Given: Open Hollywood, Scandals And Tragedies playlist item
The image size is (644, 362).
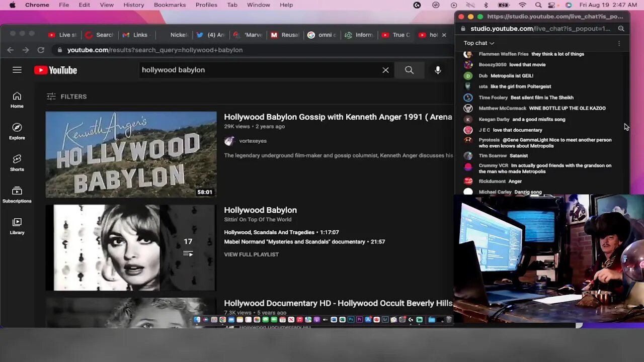Looking at the screenshot, I should pos(281,232).
